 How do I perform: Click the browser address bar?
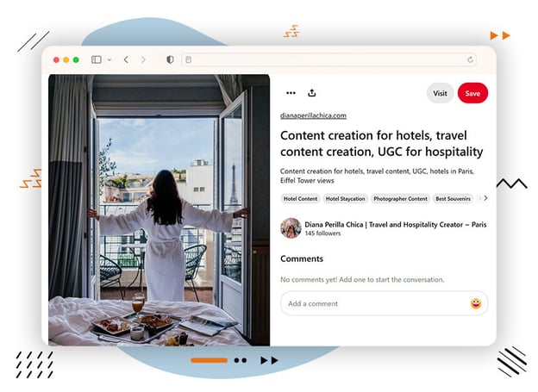pyautogui.click(x=328, y=59)
